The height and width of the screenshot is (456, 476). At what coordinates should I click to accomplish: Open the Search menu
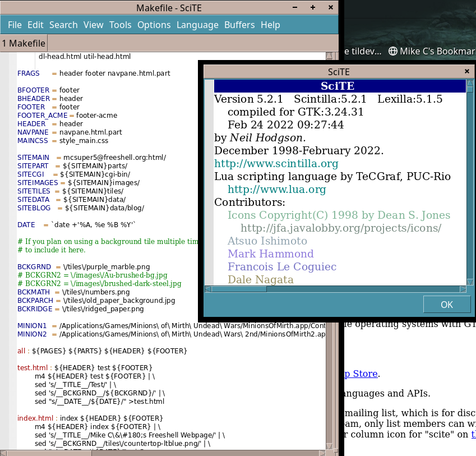63,25
